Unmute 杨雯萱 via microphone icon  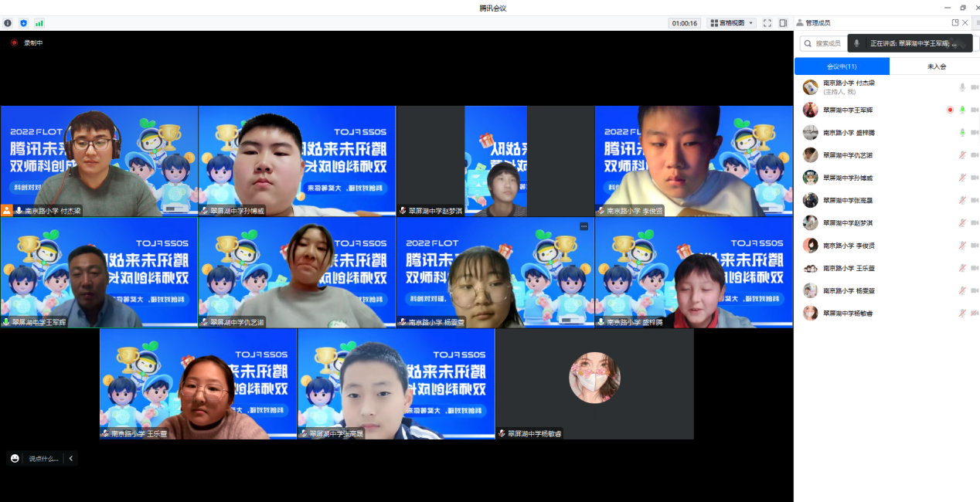click(962, 290)
